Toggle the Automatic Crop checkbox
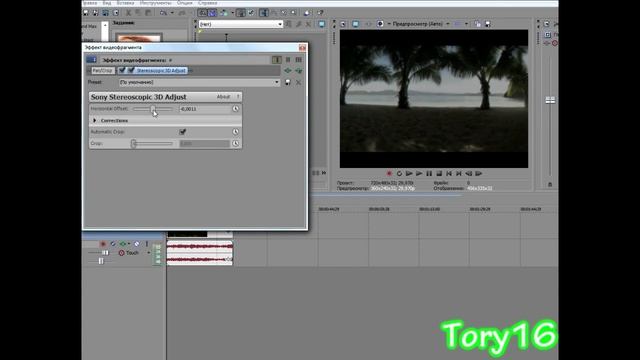This screenshot has height=360, width=640. (x=182, y=132)
